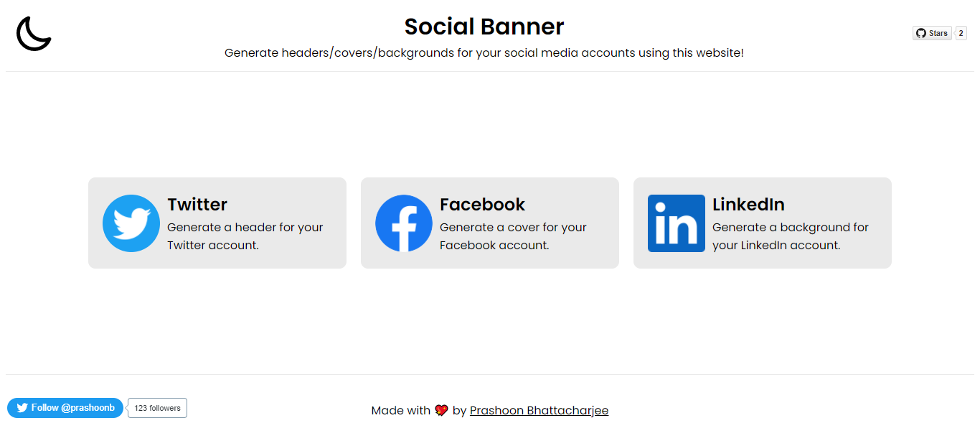Image resolution: width=980 pixels, height=446 pixels.
Task: Open the LinkedIn background generator card
Action: click(762, 223)
